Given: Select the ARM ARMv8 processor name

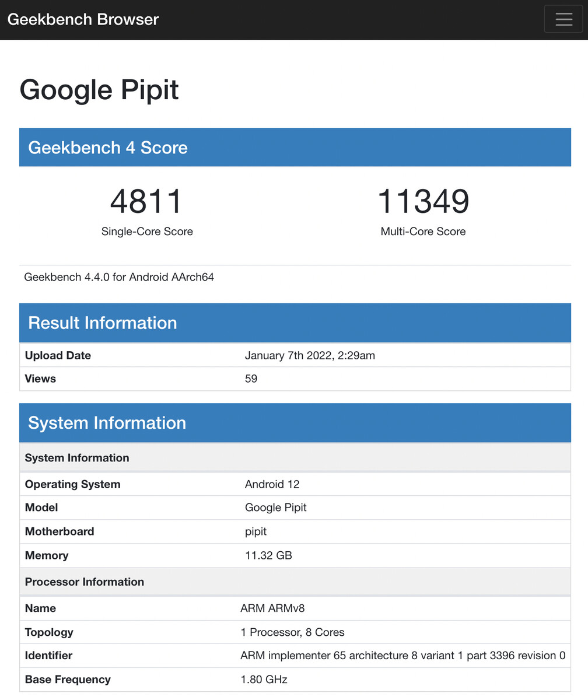Looking at the screenshot, I should pos(272,608).
